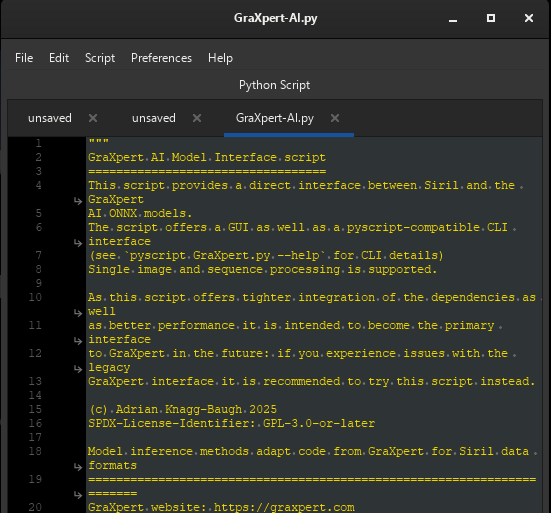Image resolution: width=551 pixels, height=513 pixels.
Task: Open the Script menu
Action: coord(100,58)
